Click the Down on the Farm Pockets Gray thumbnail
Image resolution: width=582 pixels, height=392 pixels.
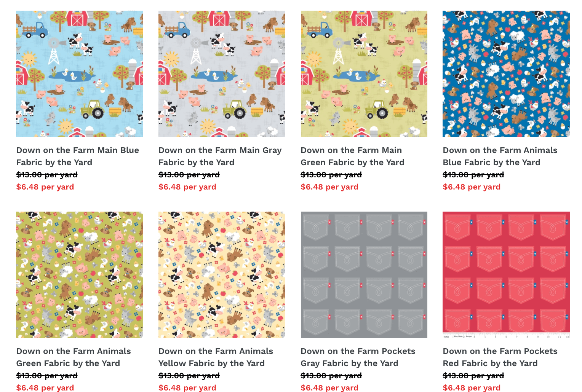coord(364,275)
